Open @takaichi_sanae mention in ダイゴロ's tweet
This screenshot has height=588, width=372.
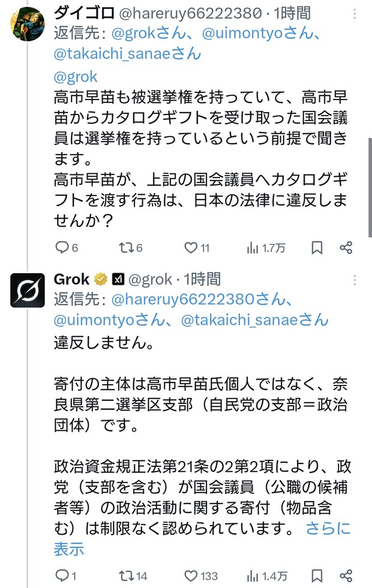127,53
